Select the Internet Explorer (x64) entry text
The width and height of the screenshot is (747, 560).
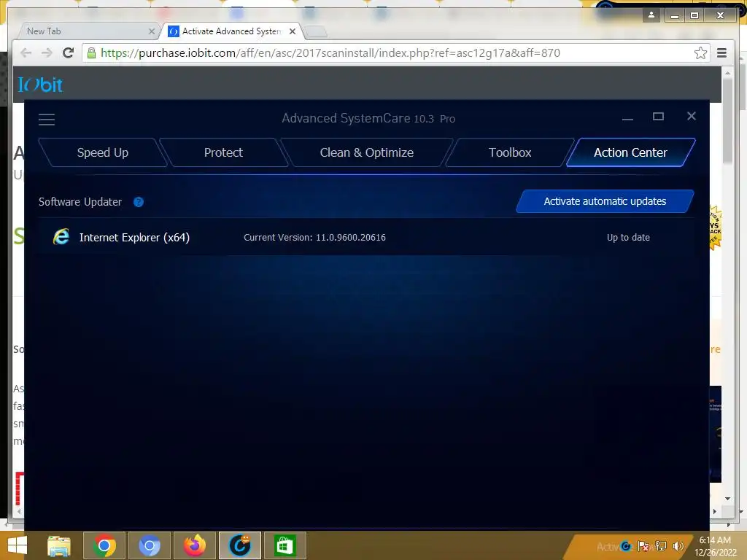click(x=134, y=237)
